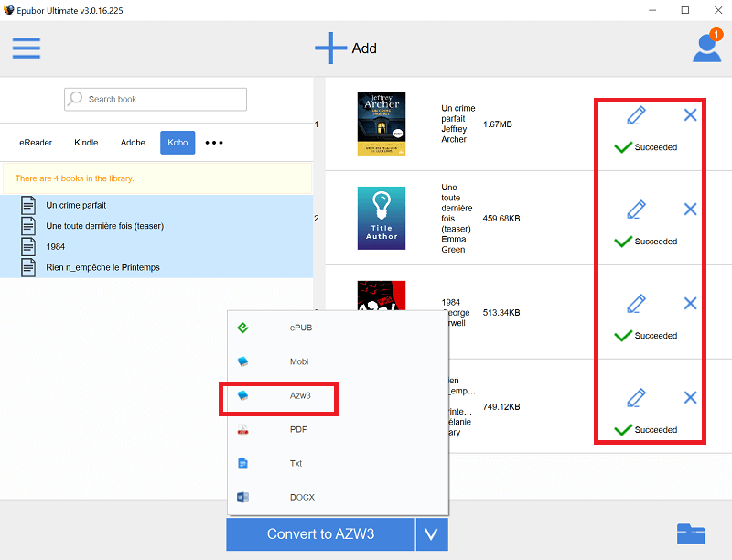Remove Un crime parfait from list
The height and width of the screenshot is (560, 732).
point(690,114)
